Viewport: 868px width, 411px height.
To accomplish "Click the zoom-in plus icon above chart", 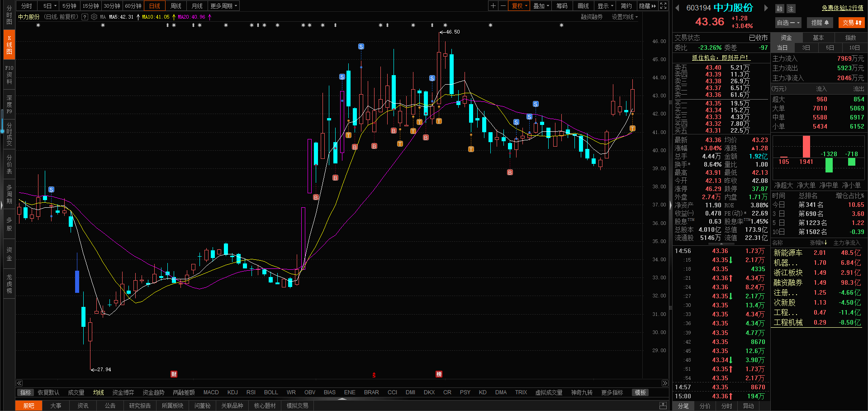I will (493, 6).
